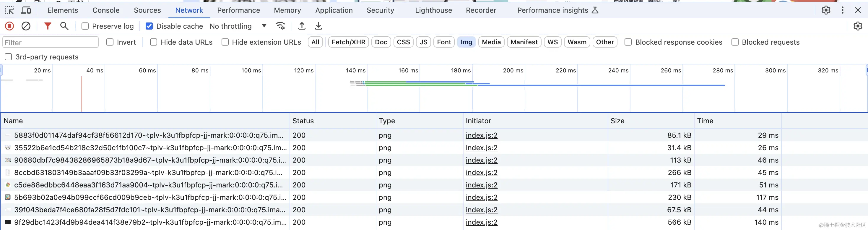Open index.js:2 initiator link in first row

click(x=482, y=135)
